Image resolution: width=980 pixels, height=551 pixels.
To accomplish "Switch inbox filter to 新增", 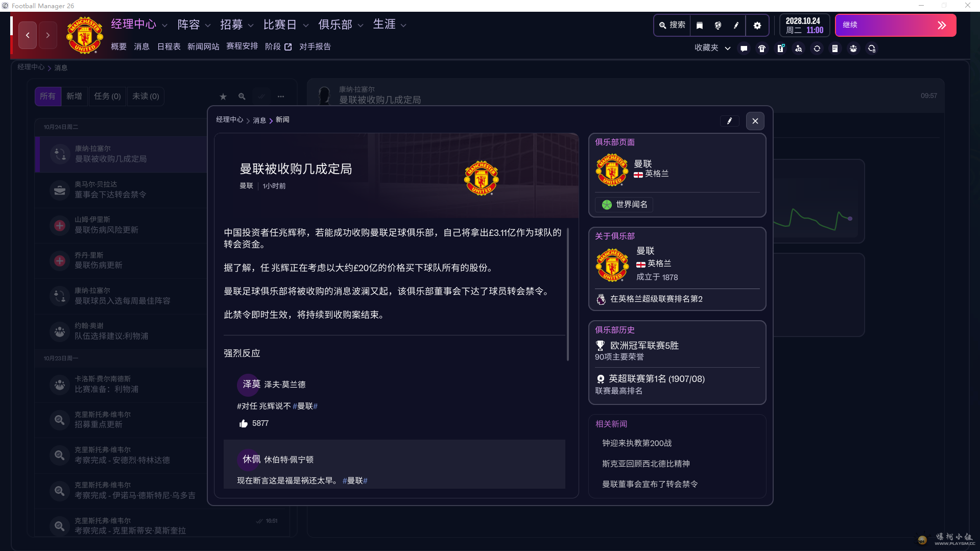I will [74, 97].
